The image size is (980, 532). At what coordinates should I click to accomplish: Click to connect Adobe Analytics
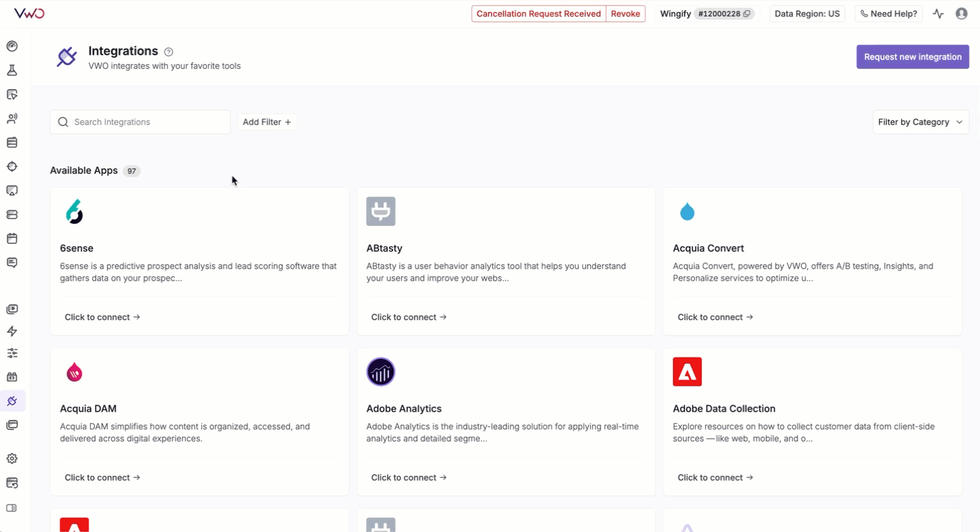(409, 478)
